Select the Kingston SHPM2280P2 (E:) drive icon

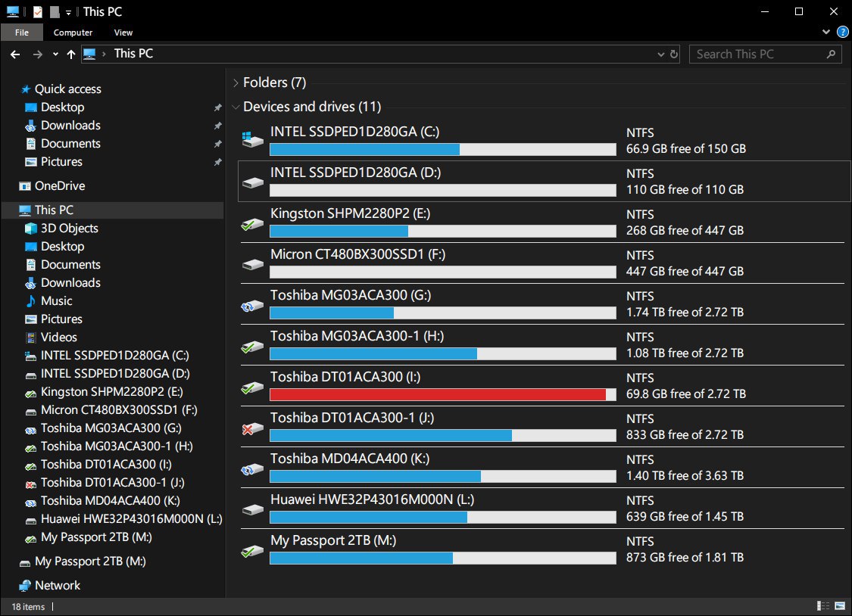(253, 223)
